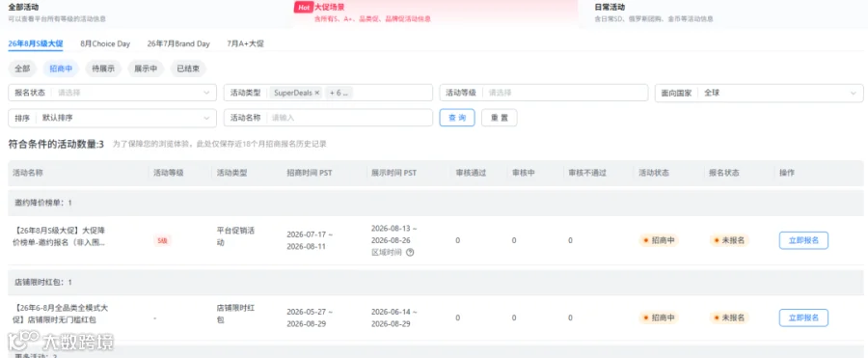Click the 2026-08-13 ~ 2026-08-26 date cell
The height and width of the screenshot is (358, 868).
[x=394, y=234]
